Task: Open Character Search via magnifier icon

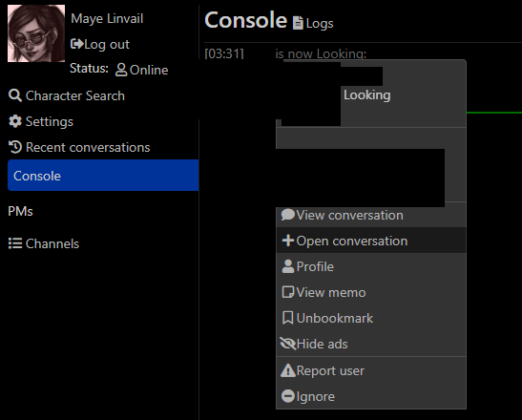Action: pos(15,95)
